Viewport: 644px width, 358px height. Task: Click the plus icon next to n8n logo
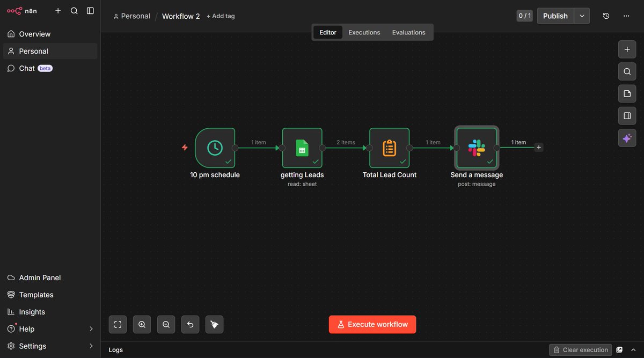[x=58, y=11]
